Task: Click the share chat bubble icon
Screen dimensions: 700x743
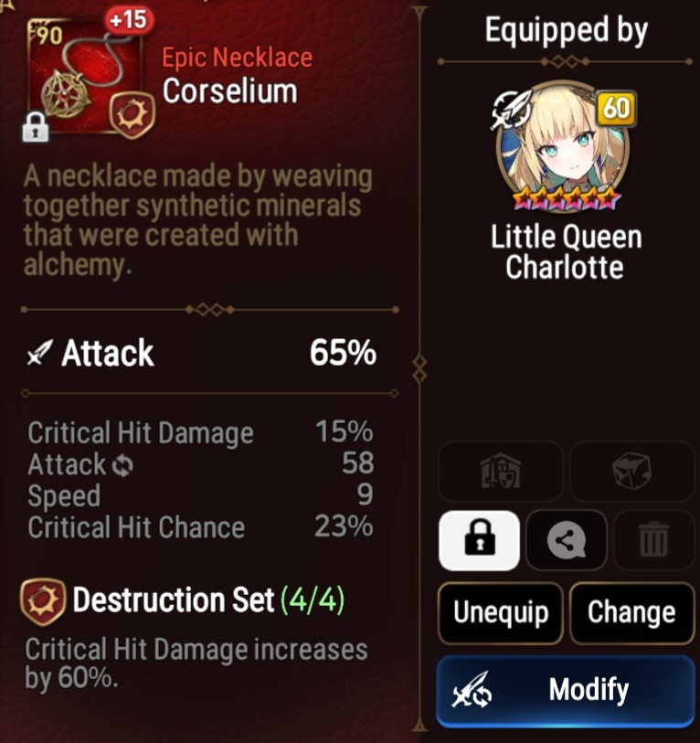Action: 567,541
